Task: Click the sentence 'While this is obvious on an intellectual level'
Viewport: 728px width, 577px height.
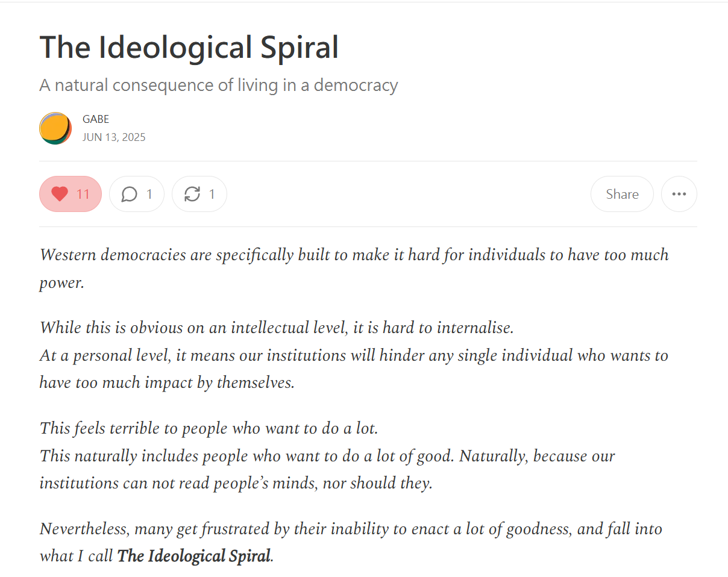Action: point(277,328)
